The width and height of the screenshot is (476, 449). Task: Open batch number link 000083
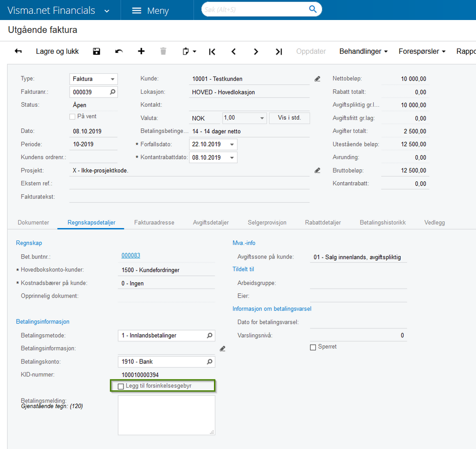(x=131, y=256)
